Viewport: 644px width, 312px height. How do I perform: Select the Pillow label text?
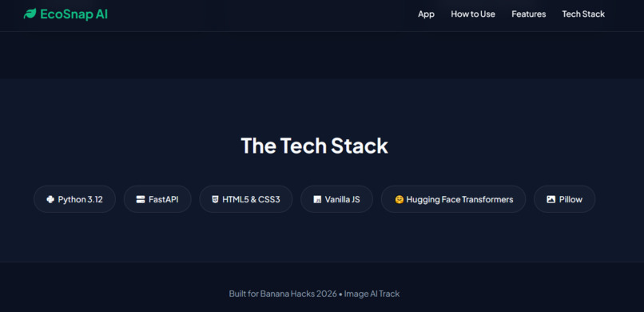[x=570, y=199]
